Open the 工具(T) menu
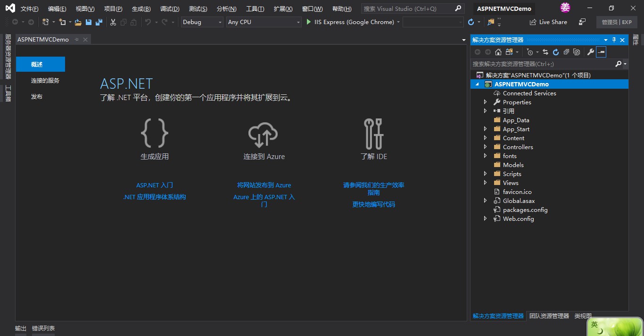Image resolution: width=644 pixels, height=336 pixels. 255,9
